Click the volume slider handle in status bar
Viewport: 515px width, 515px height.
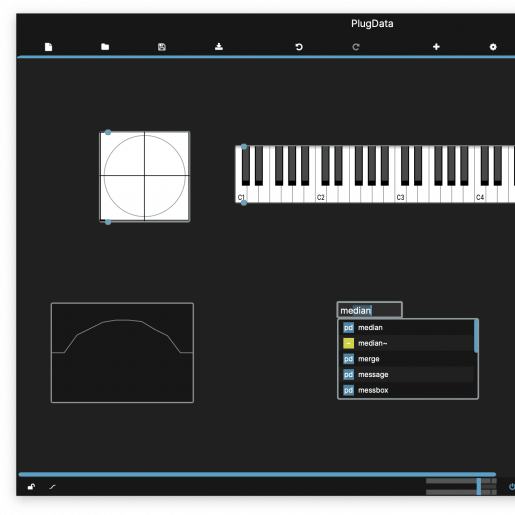[479, 486]
